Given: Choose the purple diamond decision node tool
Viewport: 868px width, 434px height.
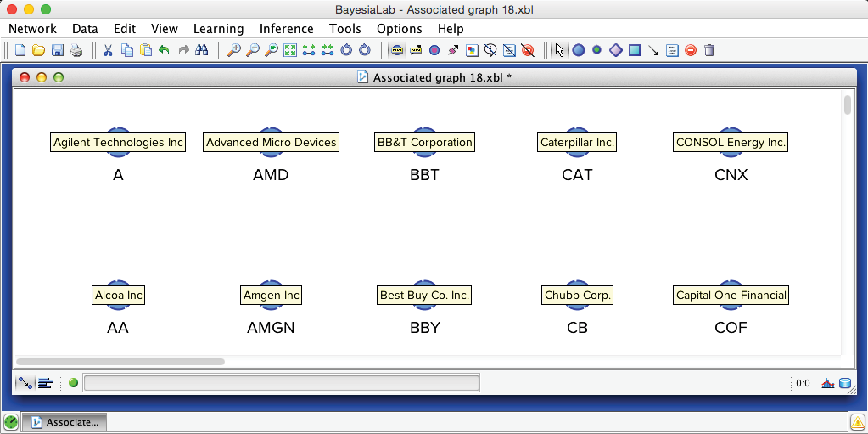Looking at the screenshot, I should 616,50.
